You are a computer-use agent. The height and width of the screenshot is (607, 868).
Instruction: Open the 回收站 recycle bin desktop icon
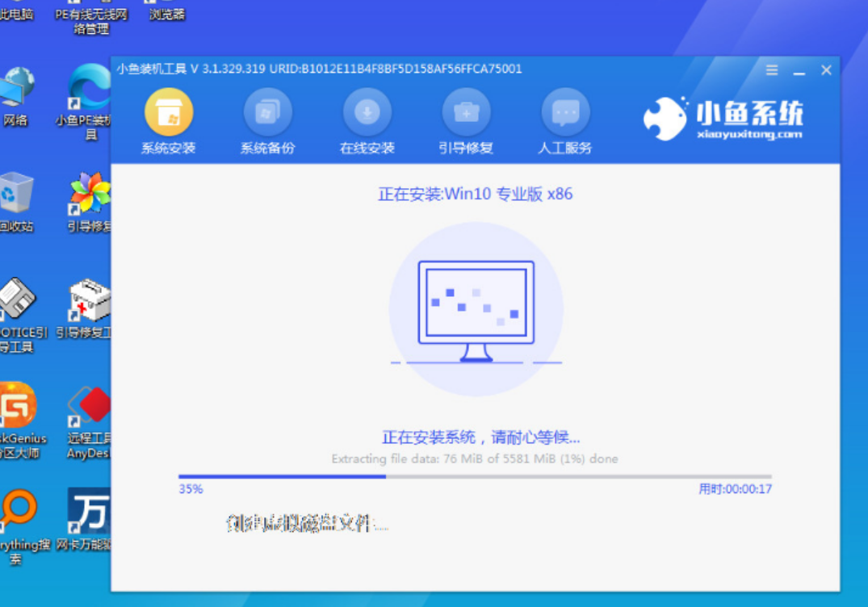16,194
